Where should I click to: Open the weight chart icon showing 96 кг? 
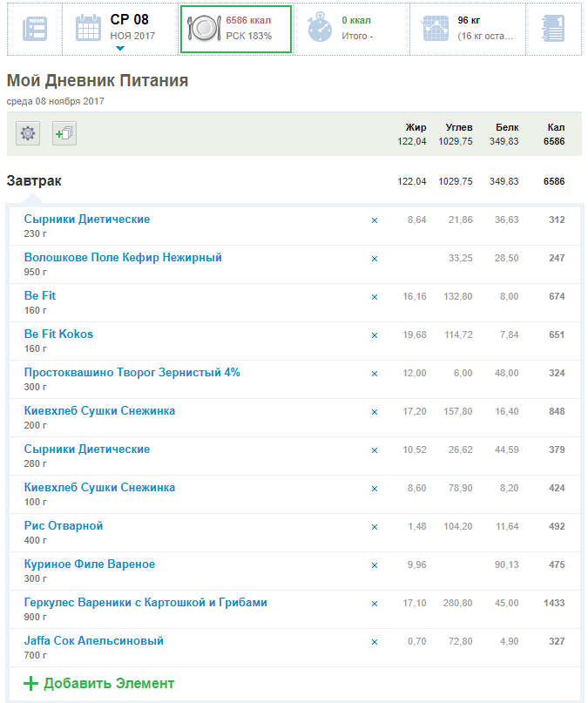click(435, 29)
